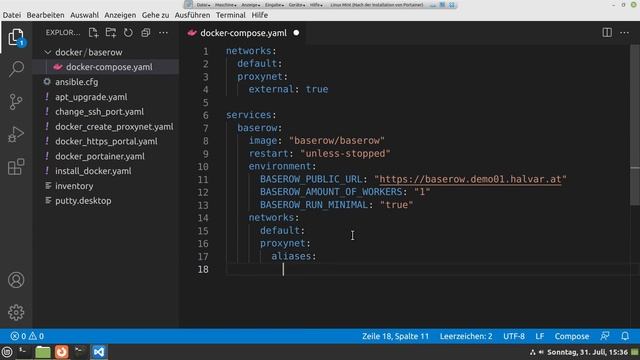This screenshot has width=640, height=360.
Task: Open the Search view in activity bar
Action: 16,69
